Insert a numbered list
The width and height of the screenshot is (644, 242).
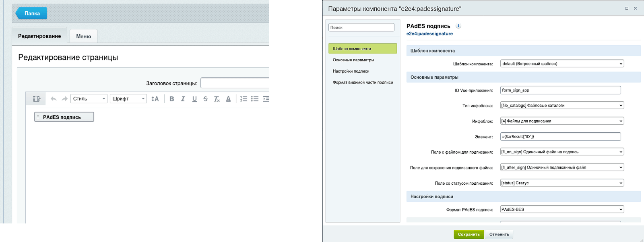(244, 99)
